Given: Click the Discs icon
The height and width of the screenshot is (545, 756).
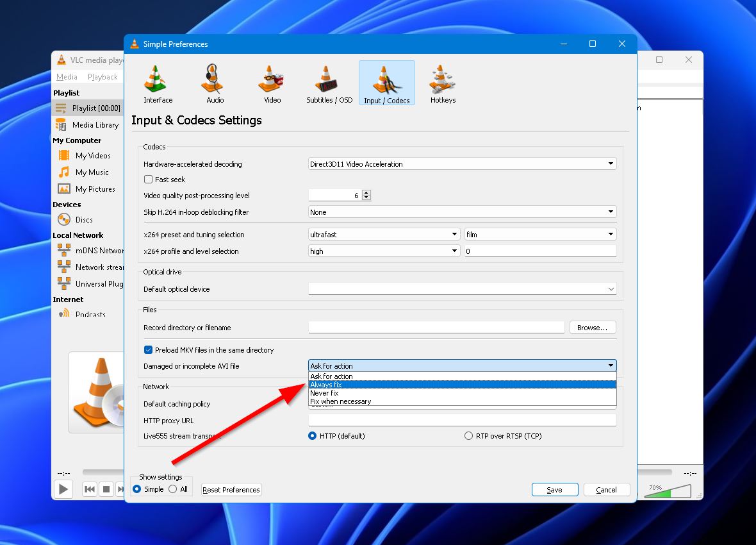Looking at the screenshot, I should (x=63, y=220).
